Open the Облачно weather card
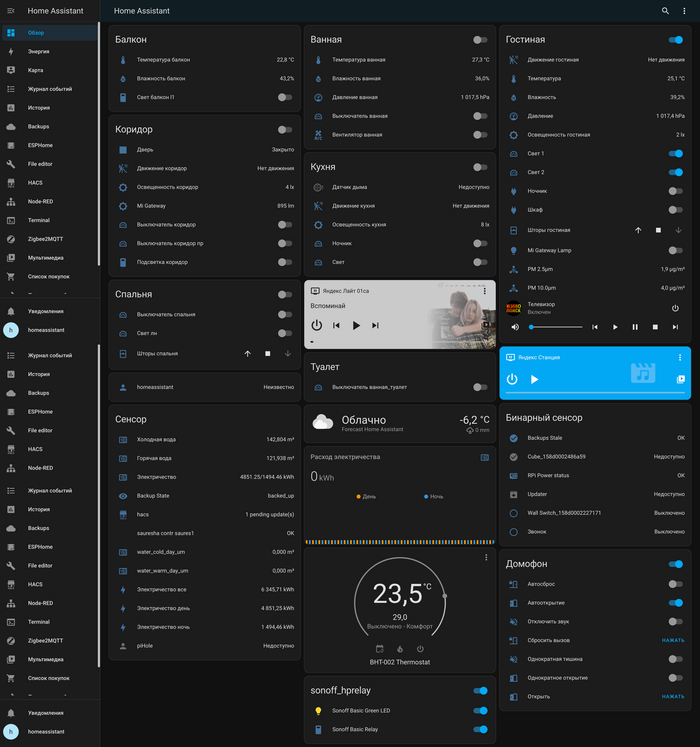Viewport: 700px width, 747px height. tap(400, 423)
